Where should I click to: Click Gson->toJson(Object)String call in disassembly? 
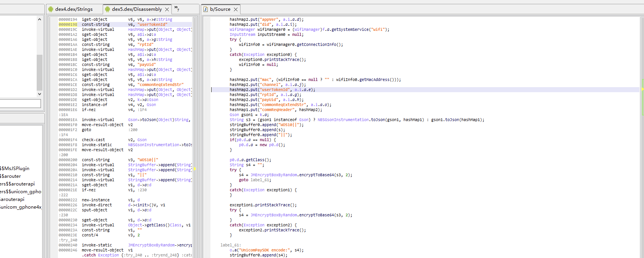pos(158,120)
